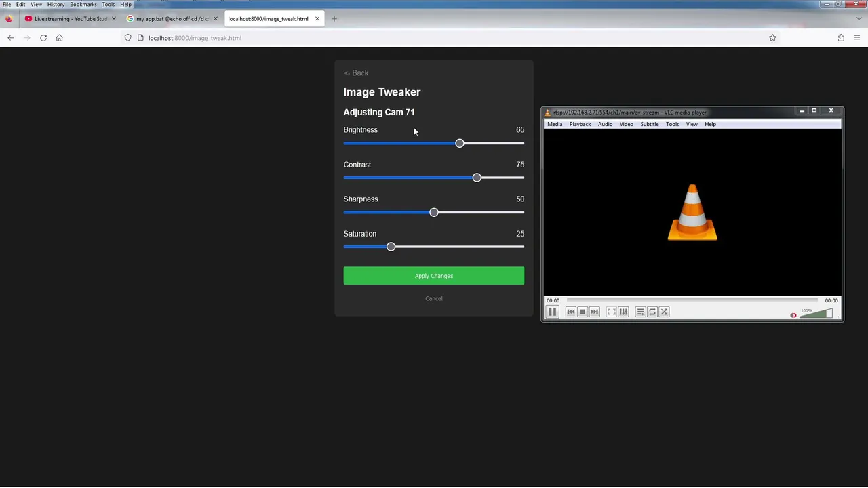Open Firefox Help menu

pyautogui.click(x=125, y=4)
